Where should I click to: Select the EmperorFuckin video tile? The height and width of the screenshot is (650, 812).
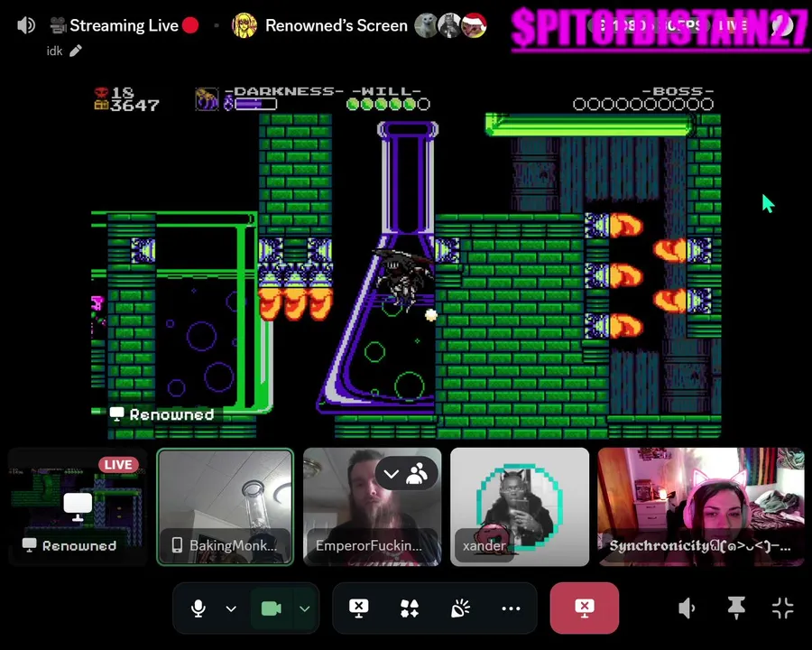[373, 506]
